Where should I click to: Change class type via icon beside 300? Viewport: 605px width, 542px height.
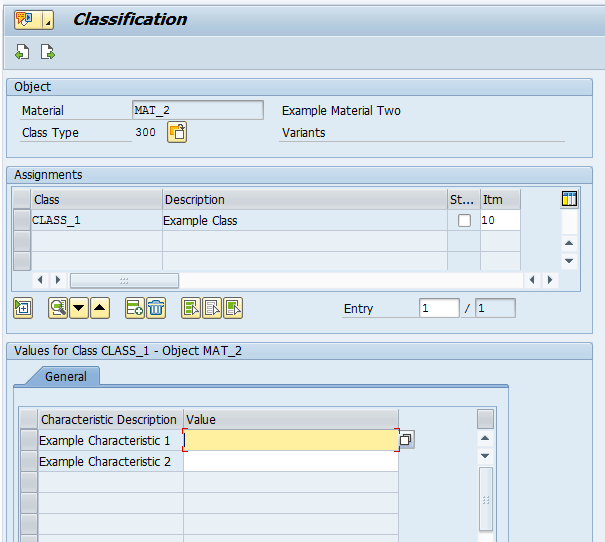click(x=177, y=132)
